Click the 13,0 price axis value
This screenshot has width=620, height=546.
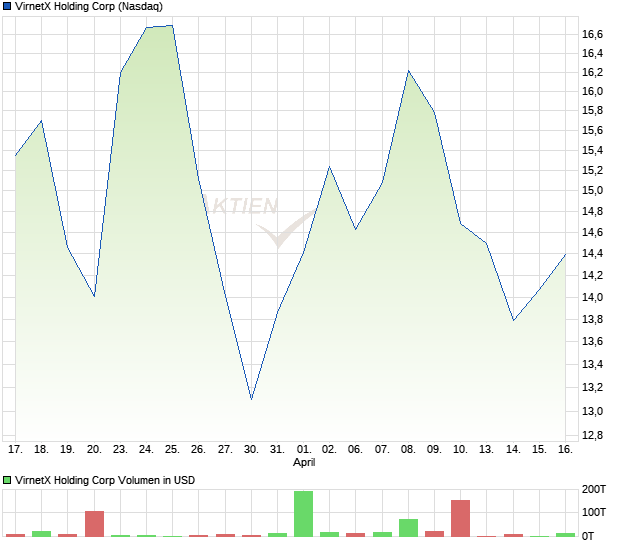click(592, 411)
